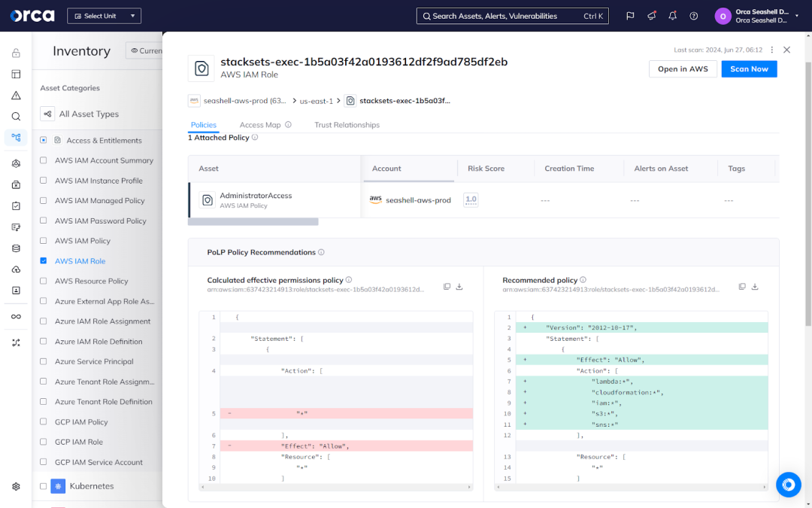Download the recommended policy
Image resolution: width=812 pixels, height=508 pixels.
point(755,287)
